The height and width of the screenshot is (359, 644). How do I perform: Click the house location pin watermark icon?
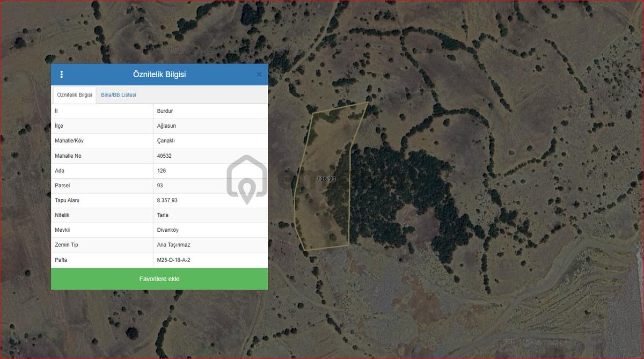246,180
